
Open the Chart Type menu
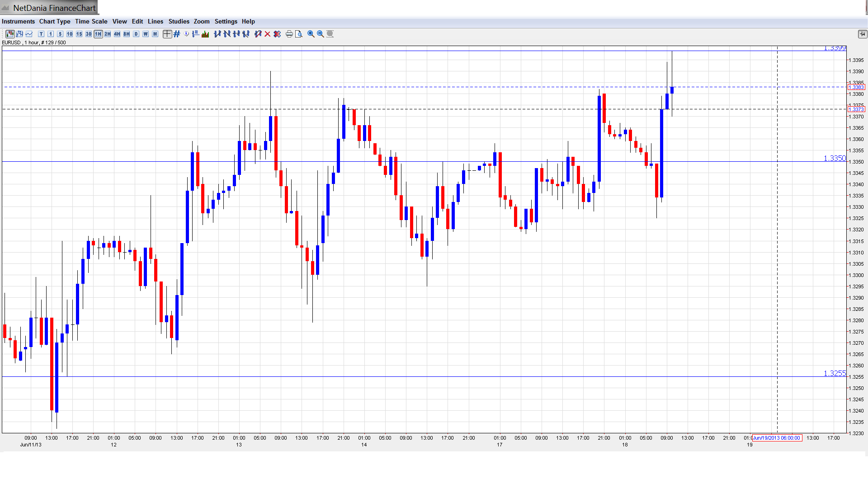click(55, 21)
